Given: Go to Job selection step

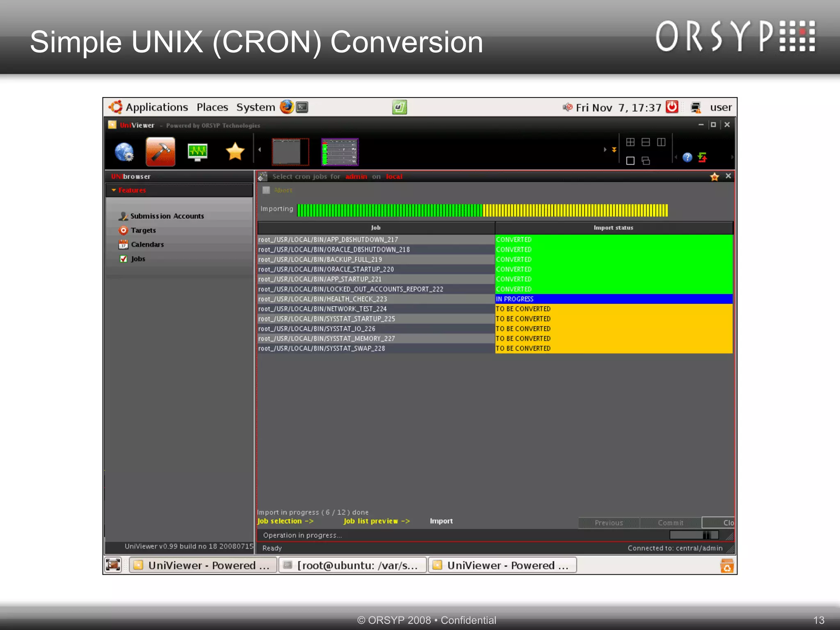Looking at the screenshot, I should 285,521.
